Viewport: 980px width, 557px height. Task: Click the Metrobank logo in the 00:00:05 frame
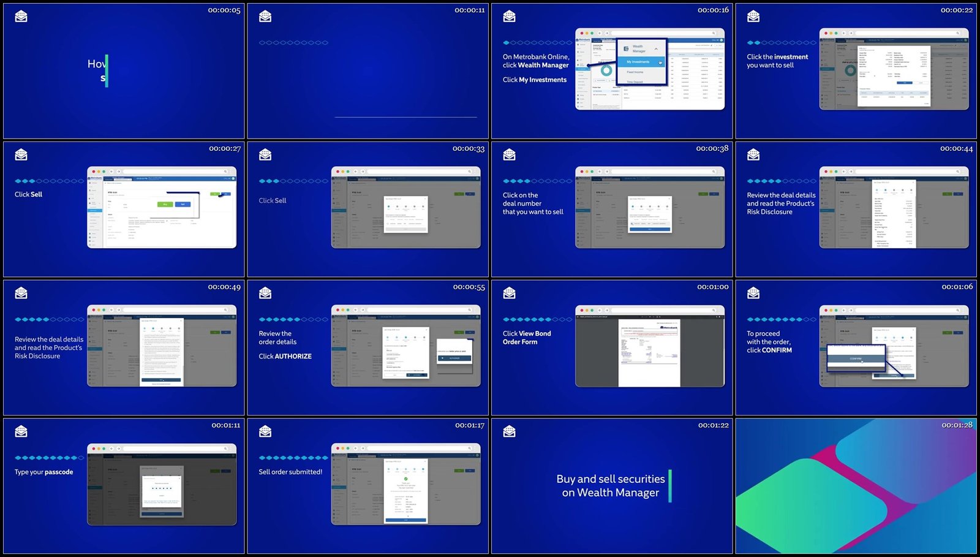21,17
